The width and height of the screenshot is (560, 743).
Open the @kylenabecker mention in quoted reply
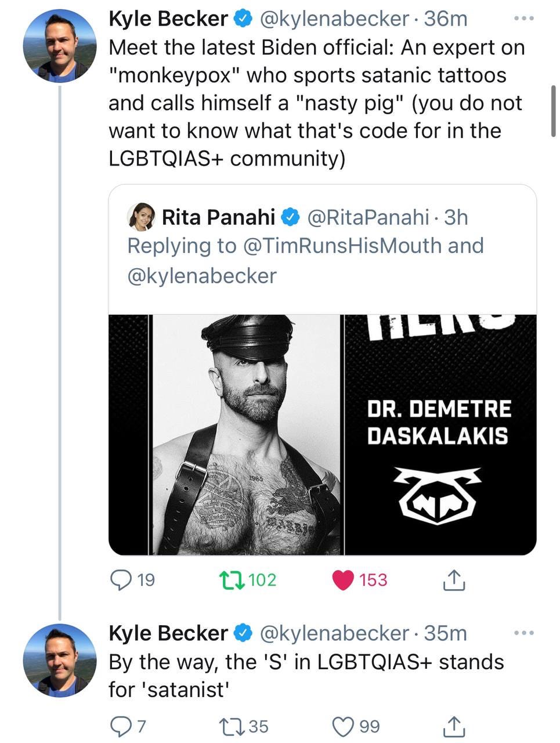click(201, 275)
